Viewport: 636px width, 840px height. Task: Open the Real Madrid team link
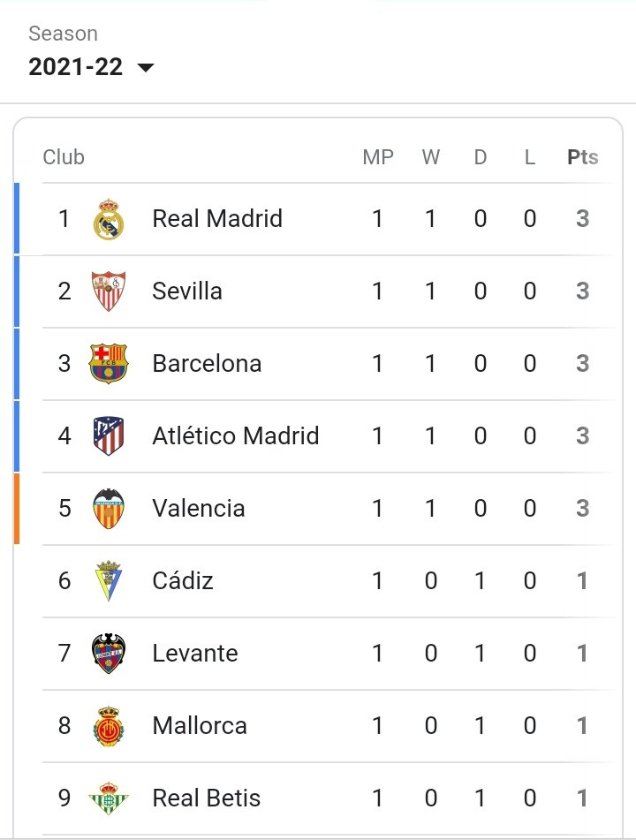(217, 218)
